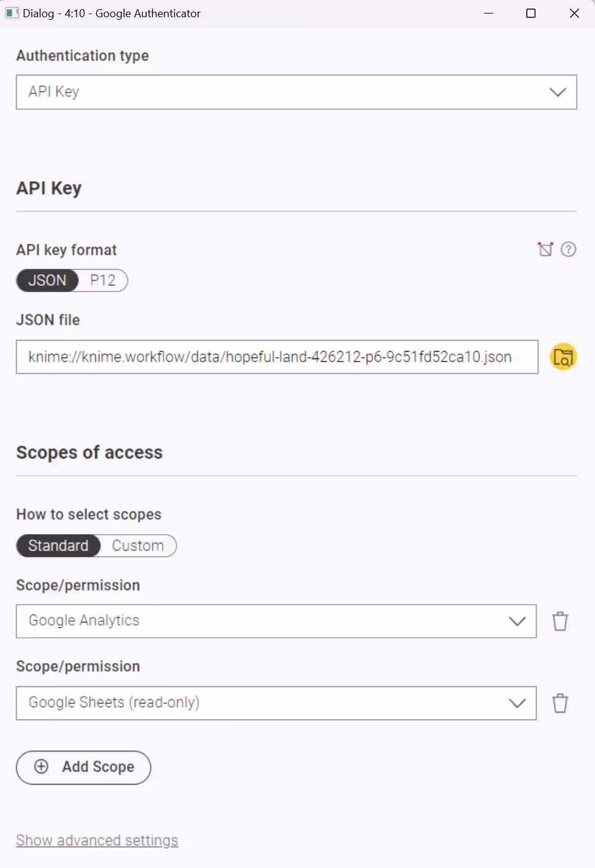The height and width of the screenshot is (868, 595).
Task: Browse for a JSON key file
Action: click(x=562, y=356)
